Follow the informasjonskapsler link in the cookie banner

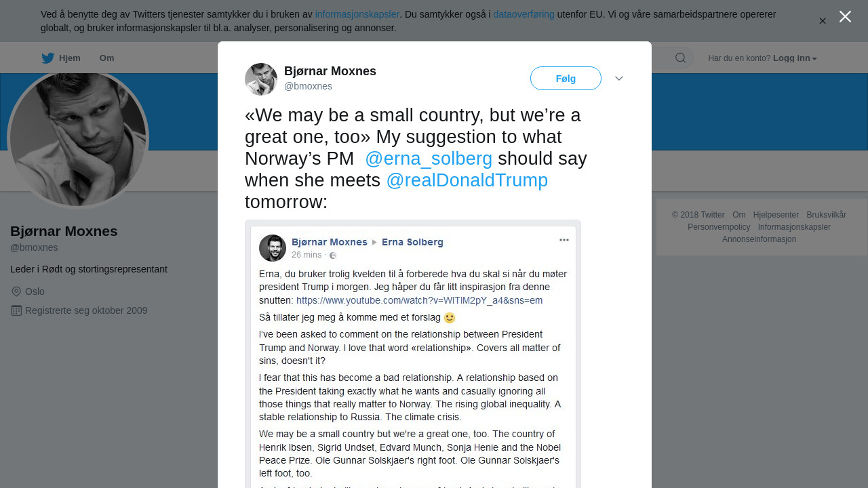[357, 14]
